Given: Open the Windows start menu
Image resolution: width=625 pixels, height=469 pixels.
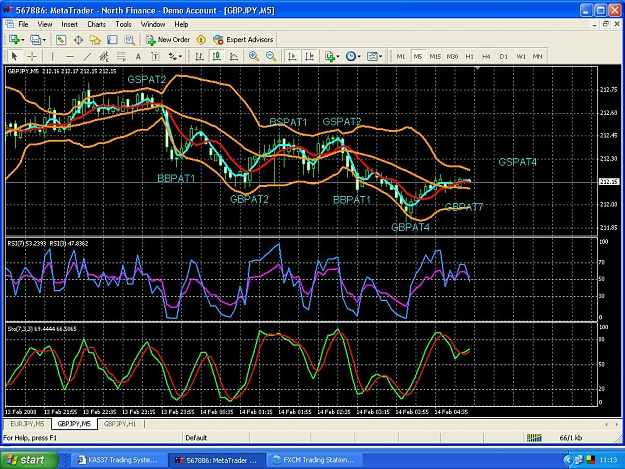Looking at the screenshot, I should [x=29, y=460].
